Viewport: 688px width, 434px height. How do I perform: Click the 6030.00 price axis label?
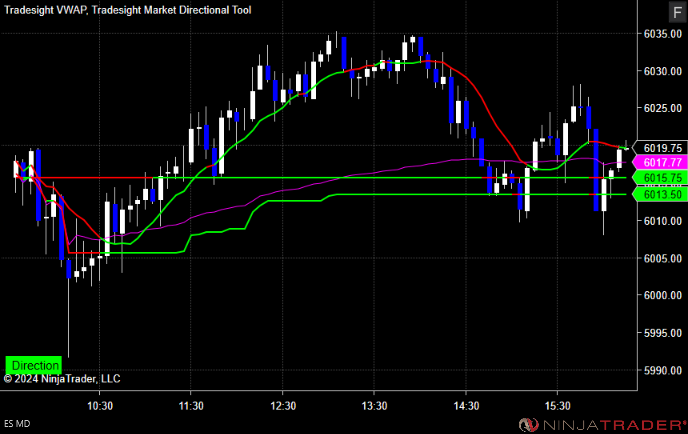coord(663,71)
